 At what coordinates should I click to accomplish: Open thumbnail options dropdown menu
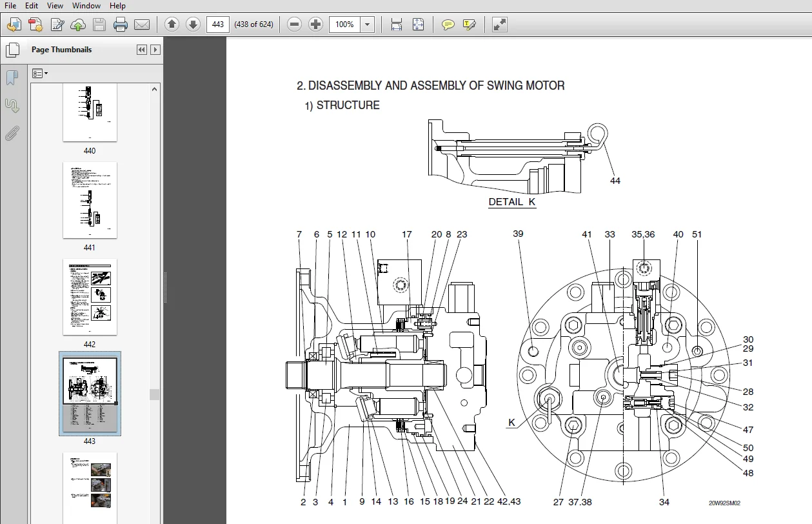(40, 74)
